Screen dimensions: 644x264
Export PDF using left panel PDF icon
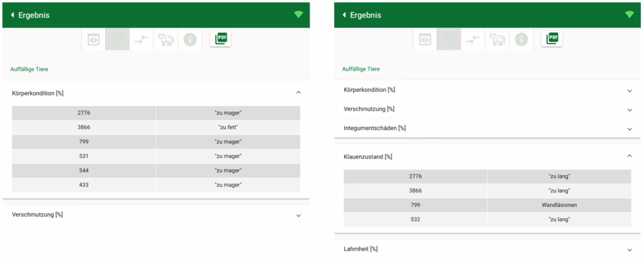pyautogui.click(x=221, y=39)
